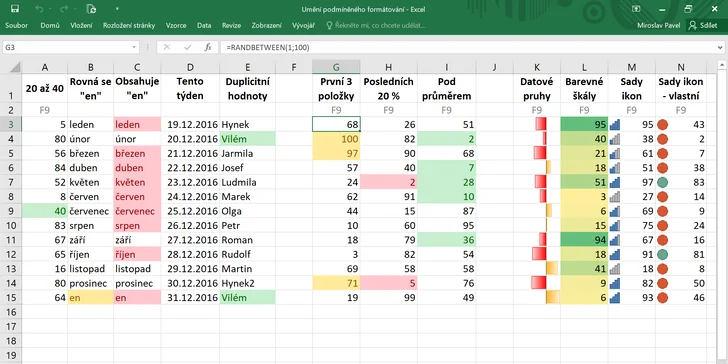Viewport: 728px width, 364px height.
Task: Switch to the Vložení ribbon tab
Action: tap(81, 26)
